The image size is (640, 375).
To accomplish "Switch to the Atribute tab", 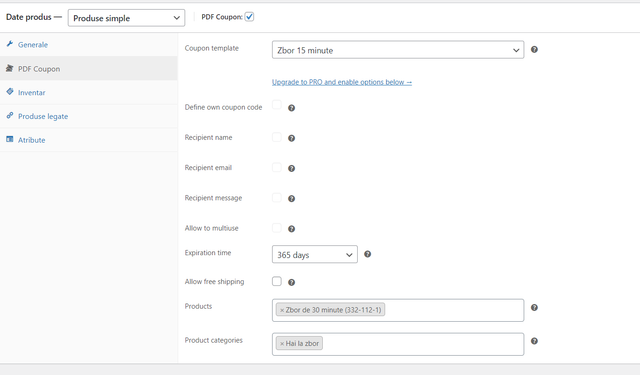I will pos(89,140).
